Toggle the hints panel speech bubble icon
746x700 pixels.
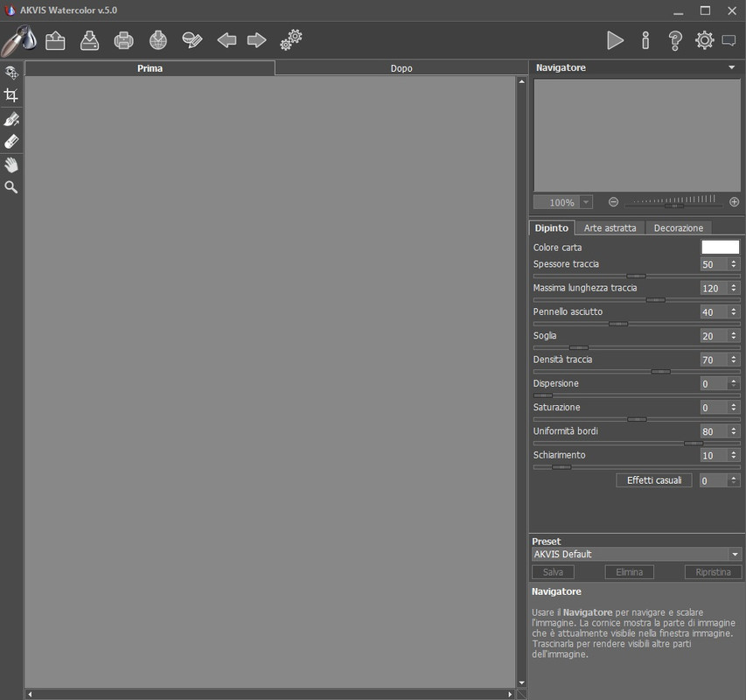click(x=729, y=40)
